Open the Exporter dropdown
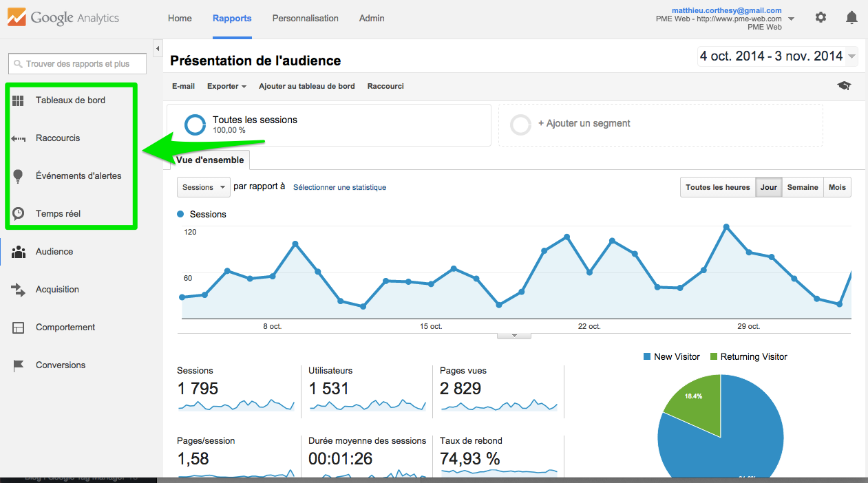 click(227, 87)
